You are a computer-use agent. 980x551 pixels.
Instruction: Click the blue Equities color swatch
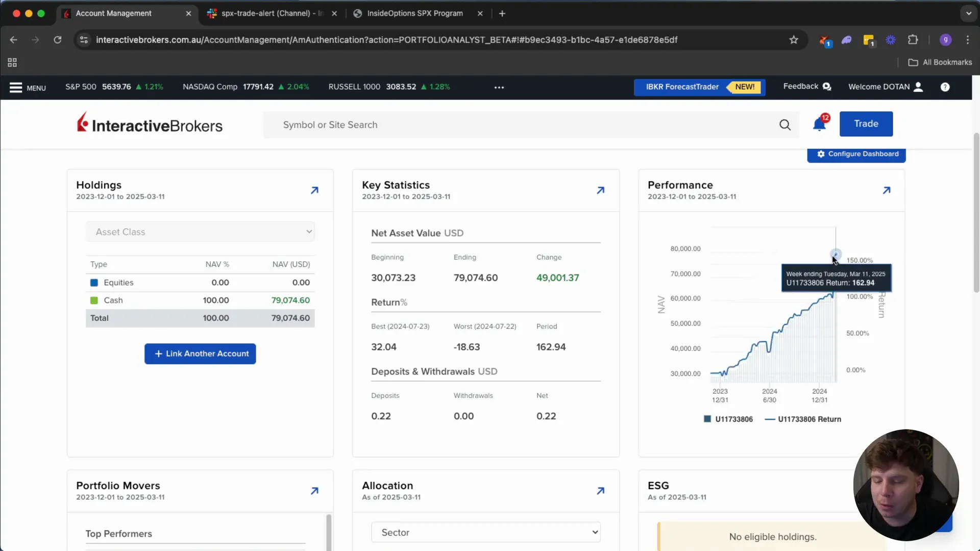[94, 283]
